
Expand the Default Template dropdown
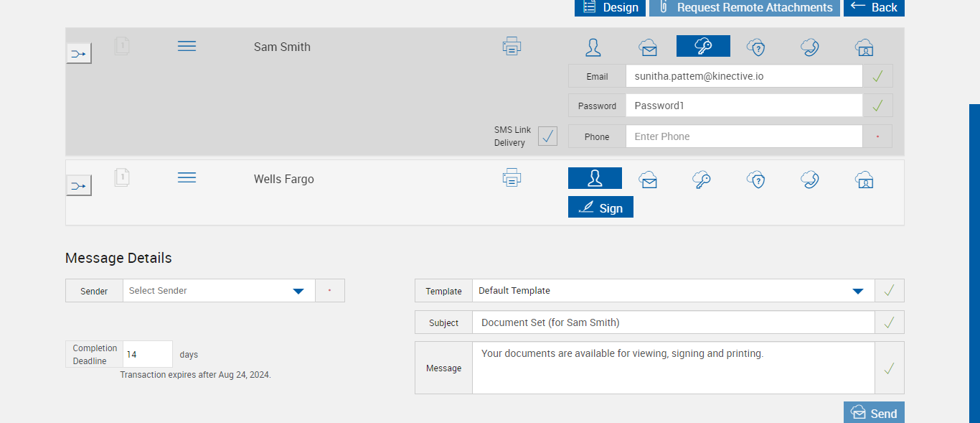(857, 291)
